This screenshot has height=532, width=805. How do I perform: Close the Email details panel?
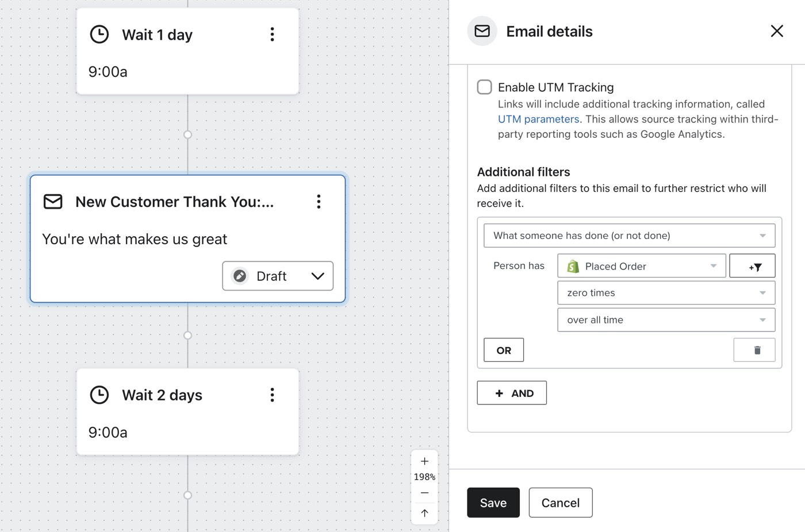coord(777,31)
